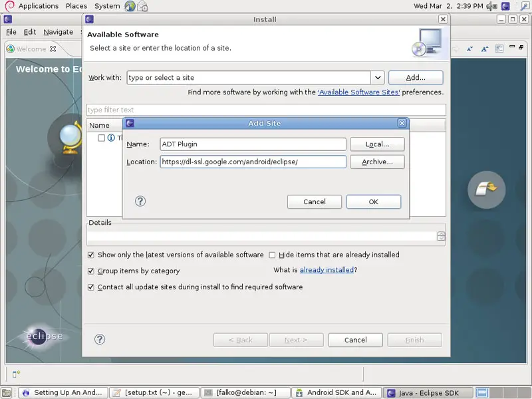The width and height of the screenshot is (532, 399).
Task: Open the Places menu in top panel
Action: pos(76,6)
